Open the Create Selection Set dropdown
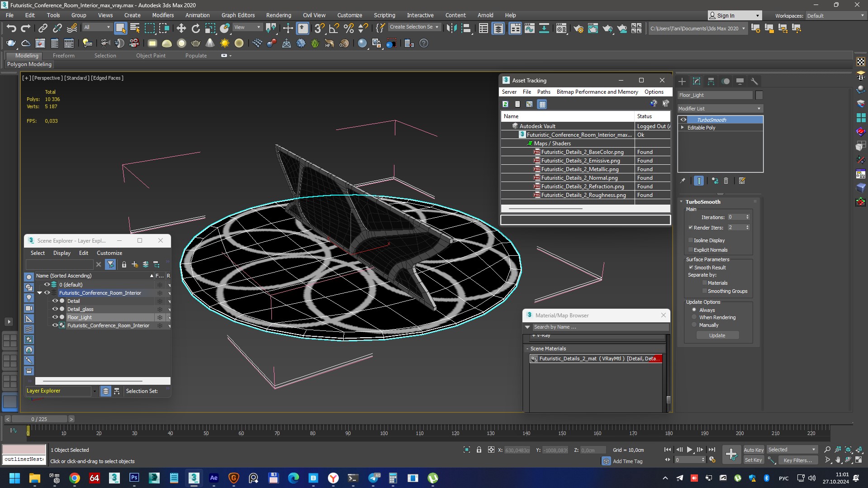The width and height of the screenshot is (868, 488). tap(414, 27)
